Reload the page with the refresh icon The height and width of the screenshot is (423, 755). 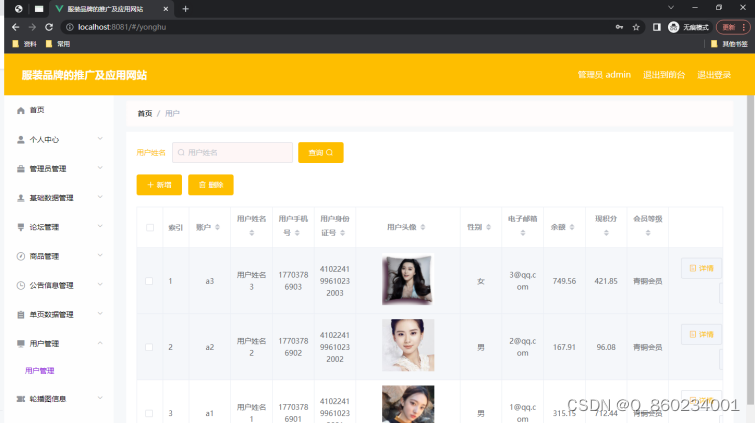49,27
